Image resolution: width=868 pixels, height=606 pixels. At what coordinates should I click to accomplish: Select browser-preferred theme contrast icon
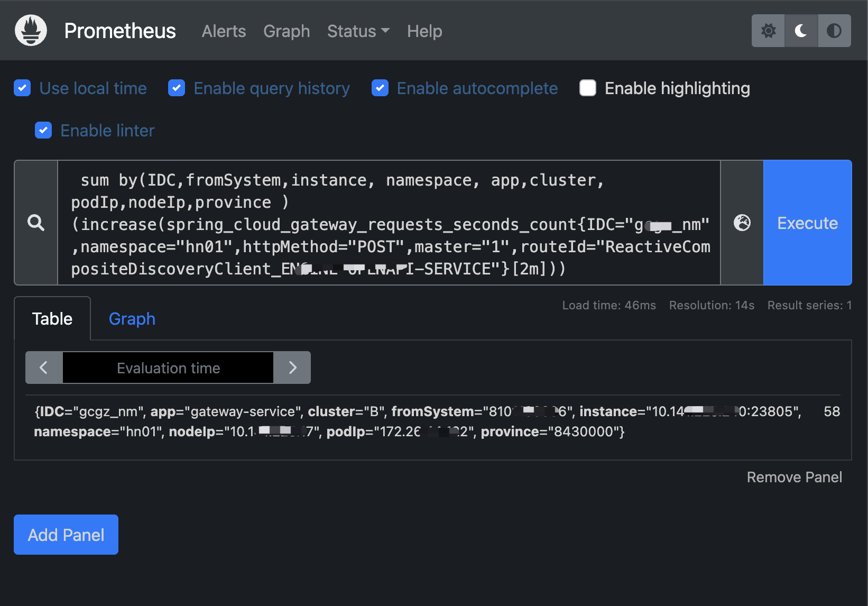click(x=834, y=31)
